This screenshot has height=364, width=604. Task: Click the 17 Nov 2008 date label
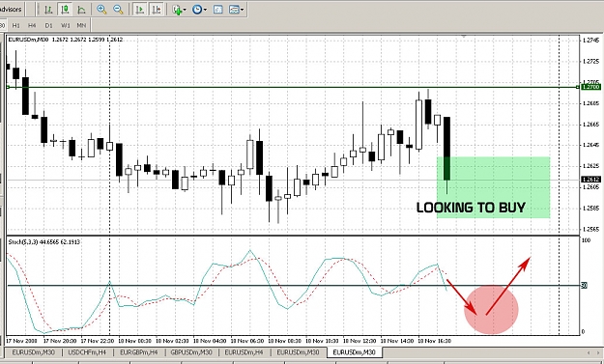pyautogui.click(x=21, y=341)
